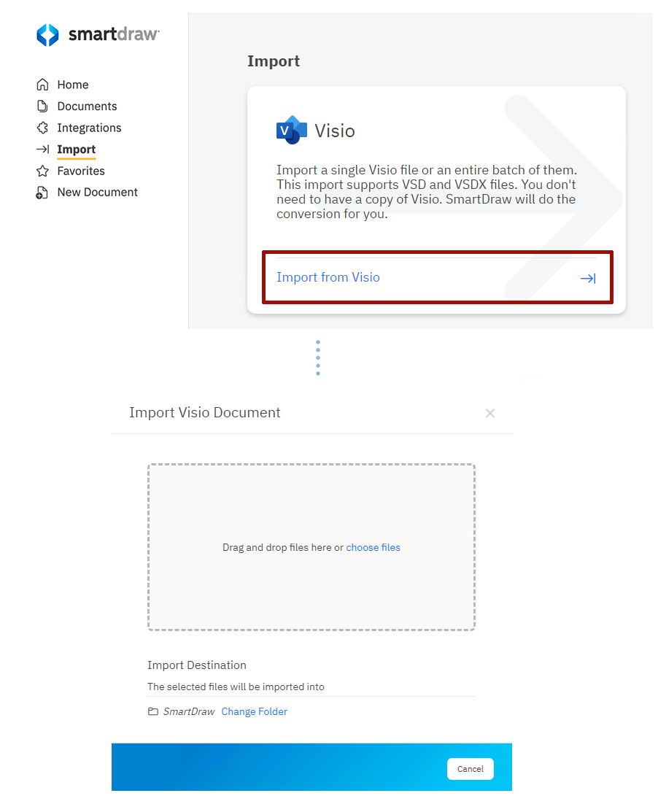Select the Home icon in the sidebar

[x=44, y=84]
